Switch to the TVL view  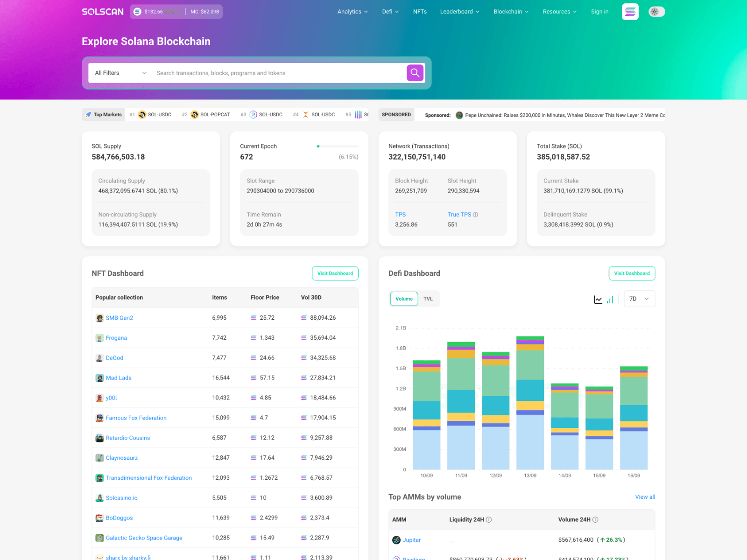coord(428,299)
